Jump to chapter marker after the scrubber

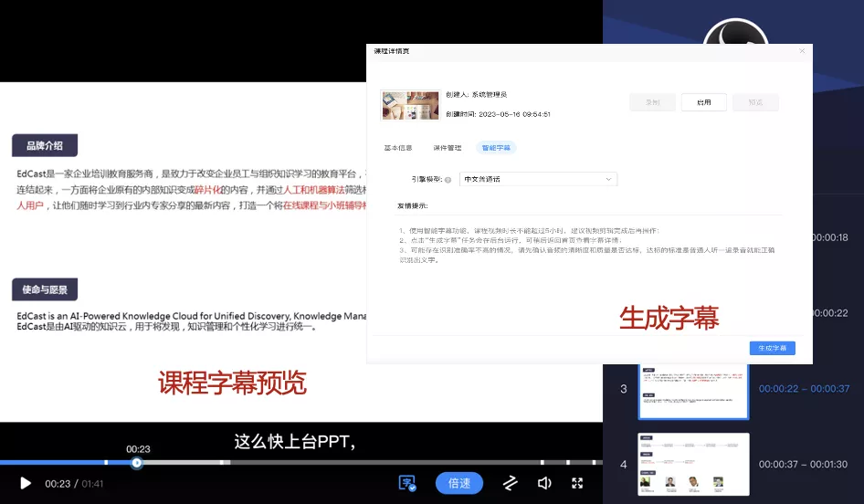[x=222, y=462]
